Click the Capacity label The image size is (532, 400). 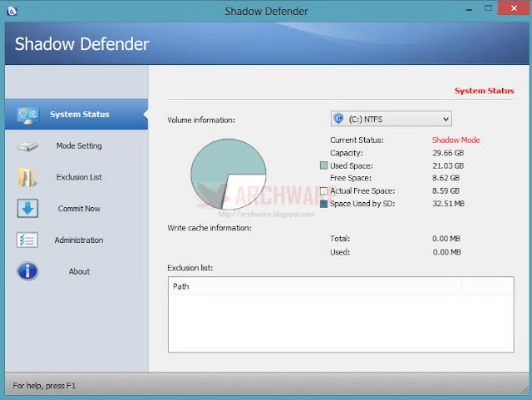[x=347, y=153]
